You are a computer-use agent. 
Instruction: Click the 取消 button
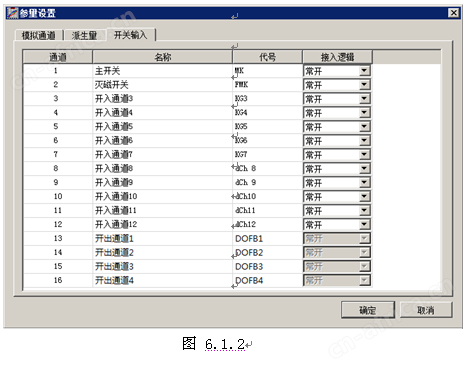click(426, 310)
